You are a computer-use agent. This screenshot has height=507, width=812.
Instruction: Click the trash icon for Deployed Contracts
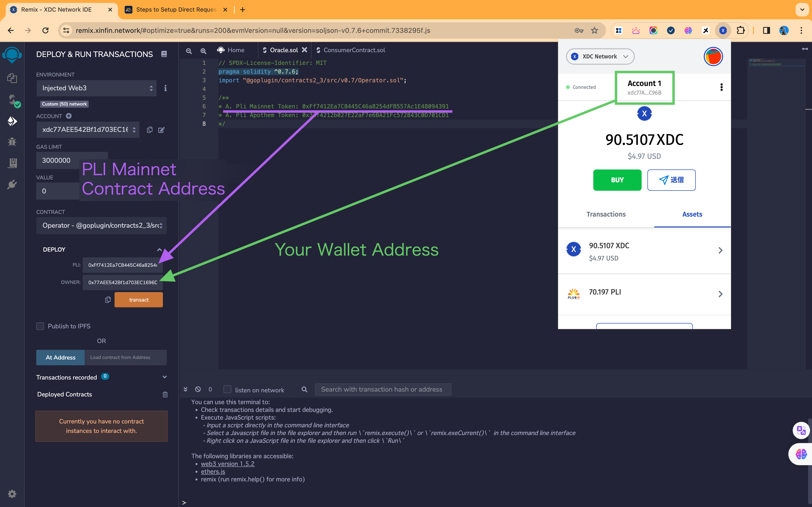[x=165, y=394]
